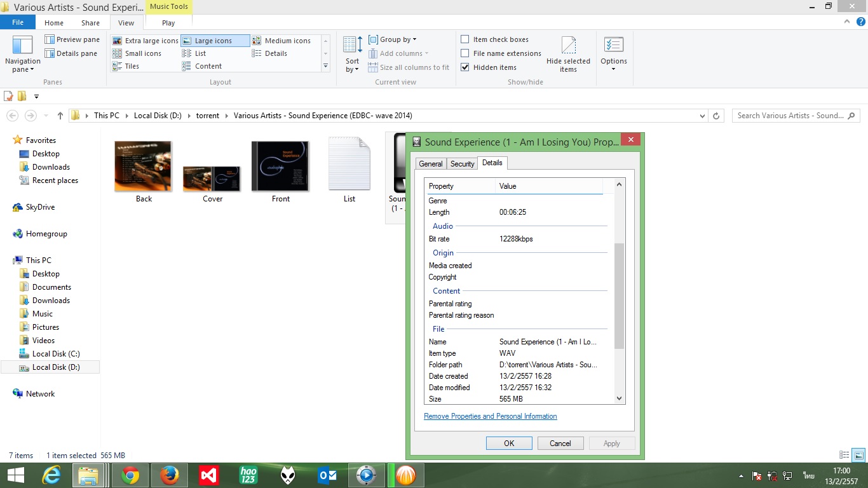Launch Firefox from taskbar
The width and height of the screenshot is (868, 488).
[170, 475]
